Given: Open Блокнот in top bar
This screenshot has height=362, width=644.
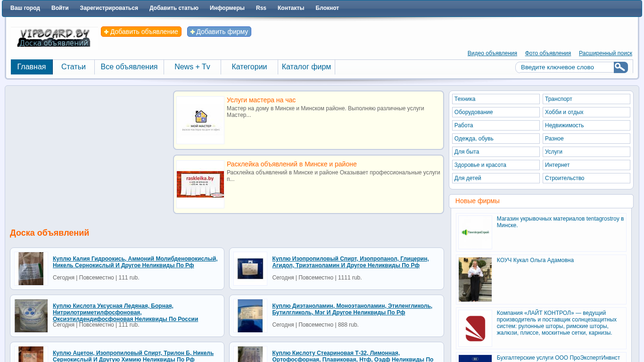Looking at the screenshot, I should click(327, 8).
